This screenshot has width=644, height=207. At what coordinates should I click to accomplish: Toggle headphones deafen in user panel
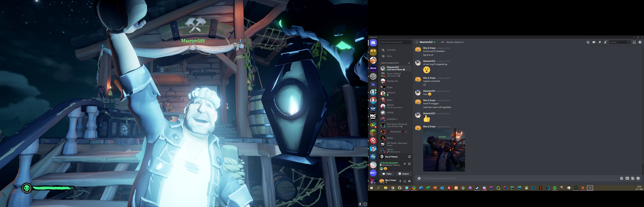405,181
